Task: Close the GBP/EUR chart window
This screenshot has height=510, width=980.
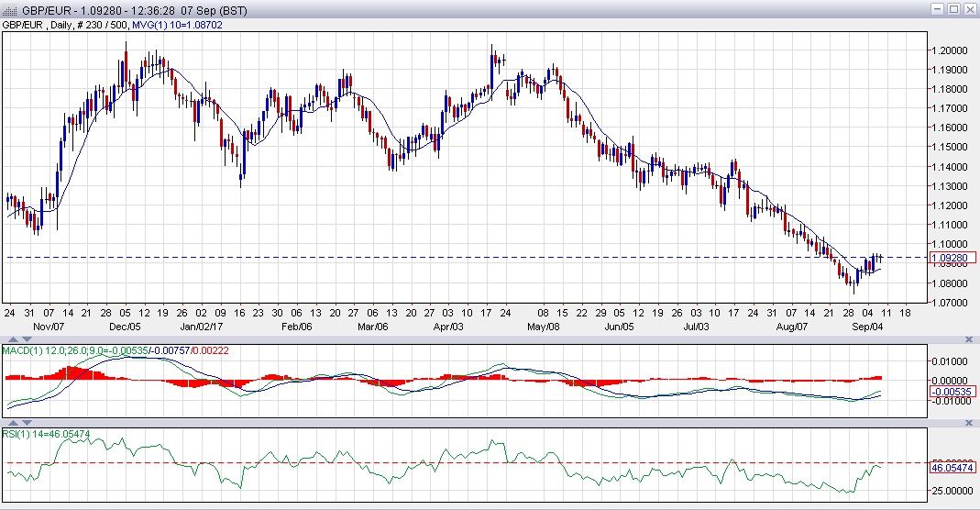Action: coord(969,8)
